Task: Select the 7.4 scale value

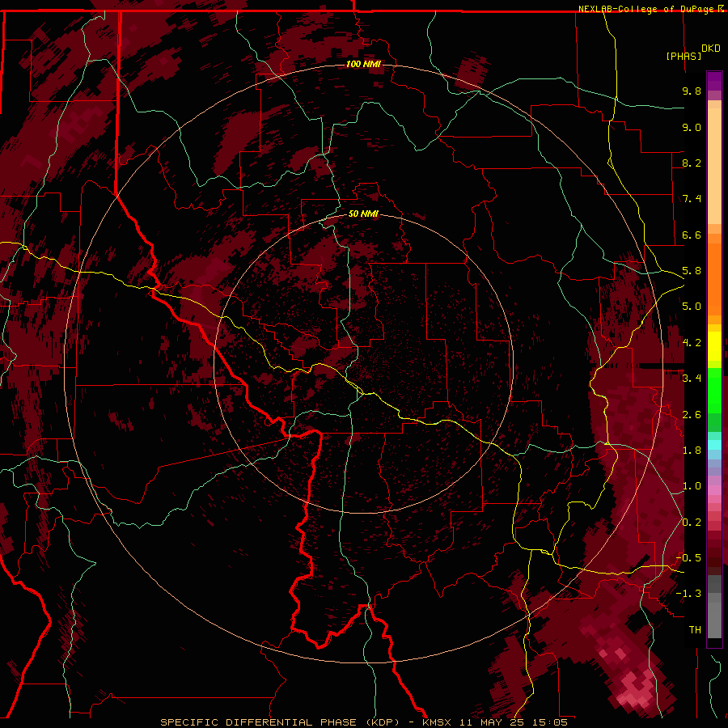Action: click(692, 199)
